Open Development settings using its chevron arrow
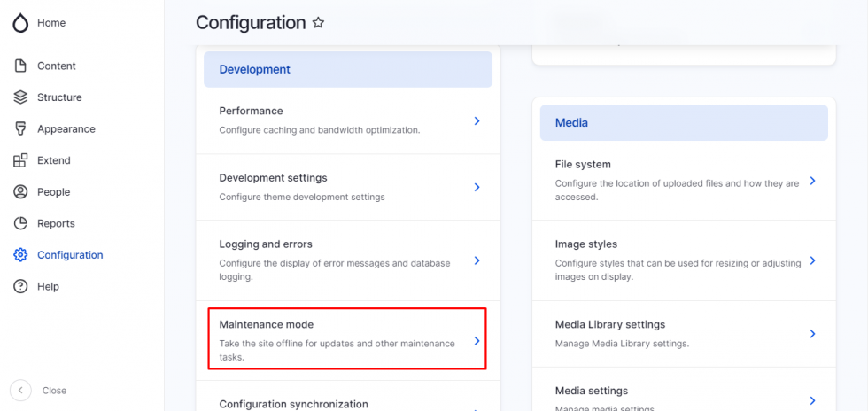Viewport: 868px width, 411px height. [477, 187]
